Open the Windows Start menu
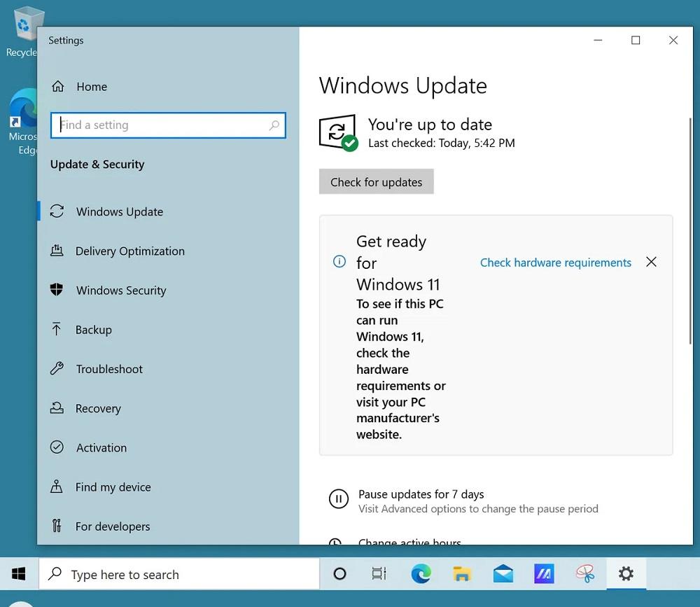Image resolution: width=700 pixels, height=607 pixels. [x=19, y=574]
